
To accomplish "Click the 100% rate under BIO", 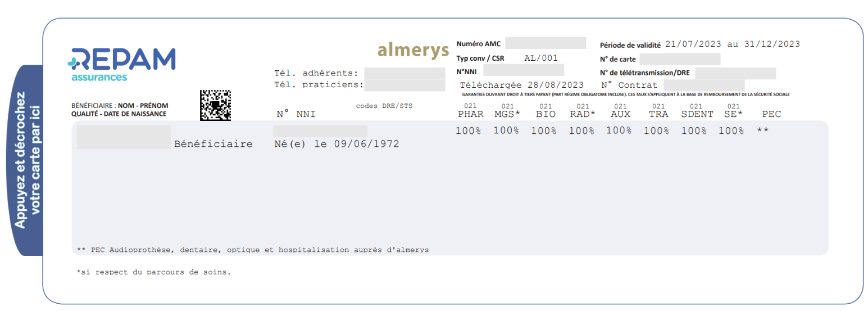I will pyautogui.click(x=544, y=131).
